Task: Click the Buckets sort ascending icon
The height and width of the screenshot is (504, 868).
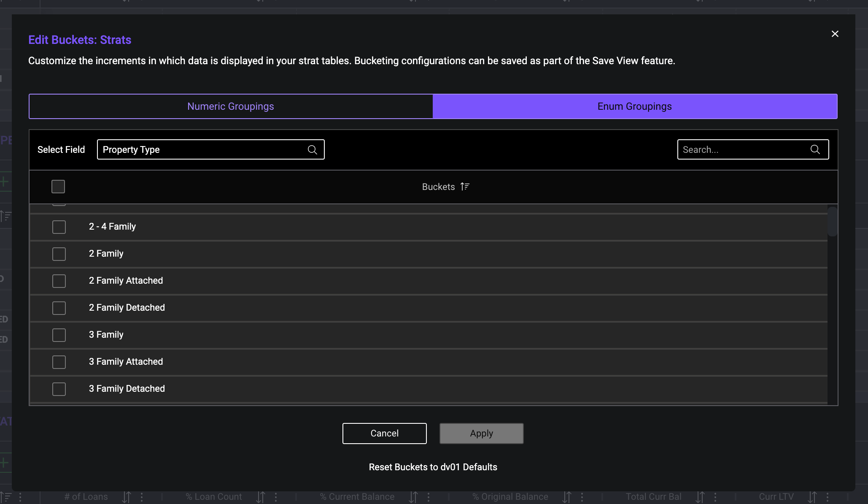Action: 465,187
